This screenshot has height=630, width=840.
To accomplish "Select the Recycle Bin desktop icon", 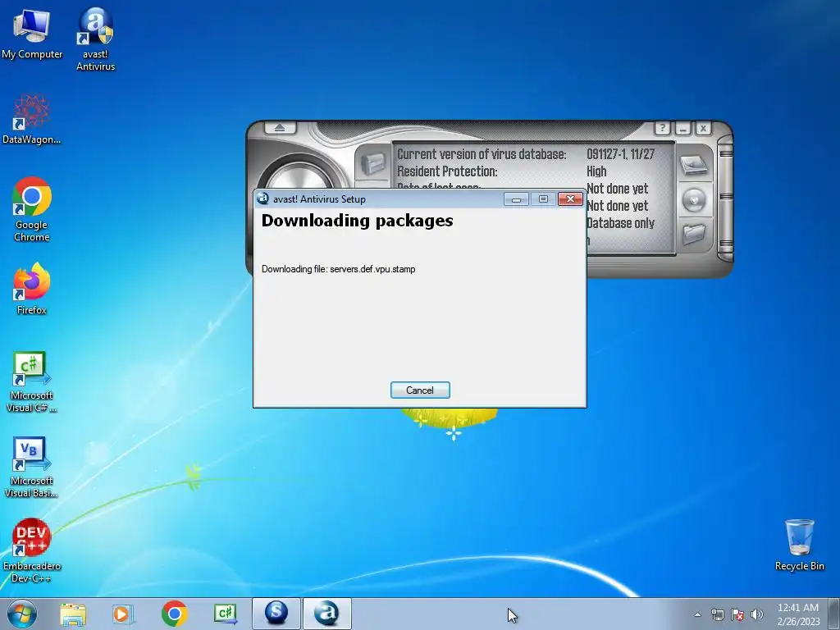I will (x=799, y=545).
